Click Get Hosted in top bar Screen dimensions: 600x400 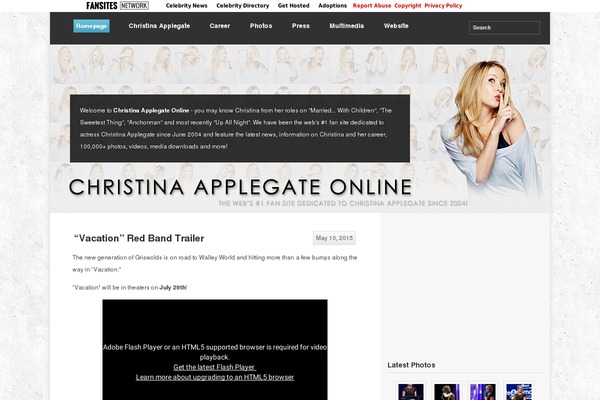pyautogui.click(x=293, y=6)
